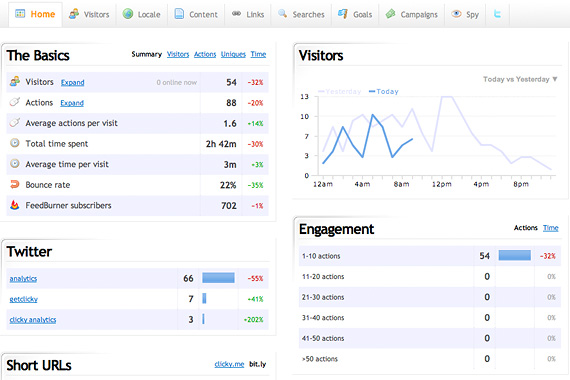Click the Bounce rate arrow icon
The width and height of the screenshot is (570, 380).
pos(15,184)
